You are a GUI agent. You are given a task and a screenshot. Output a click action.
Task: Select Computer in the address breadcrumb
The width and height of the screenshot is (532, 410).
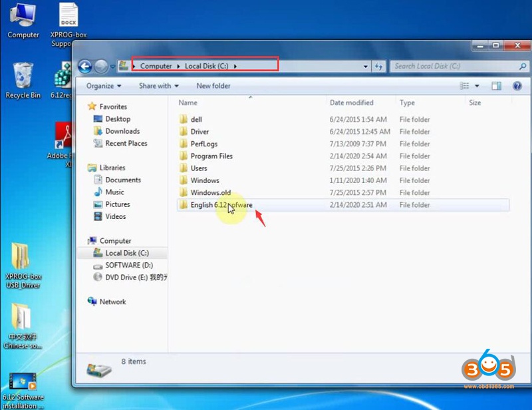tap(156, 66)
